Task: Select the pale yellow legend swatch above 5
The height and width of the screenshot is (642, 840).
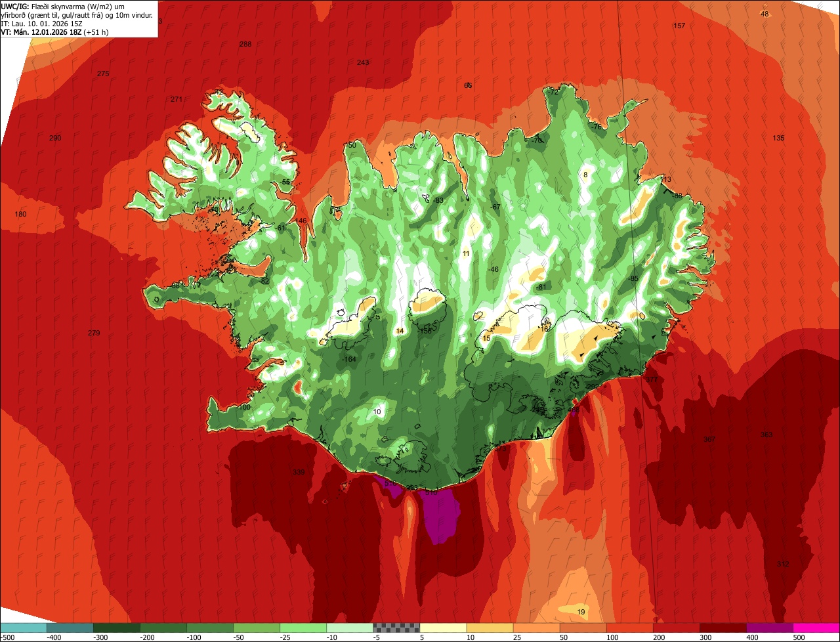Action: pos(443,628)
